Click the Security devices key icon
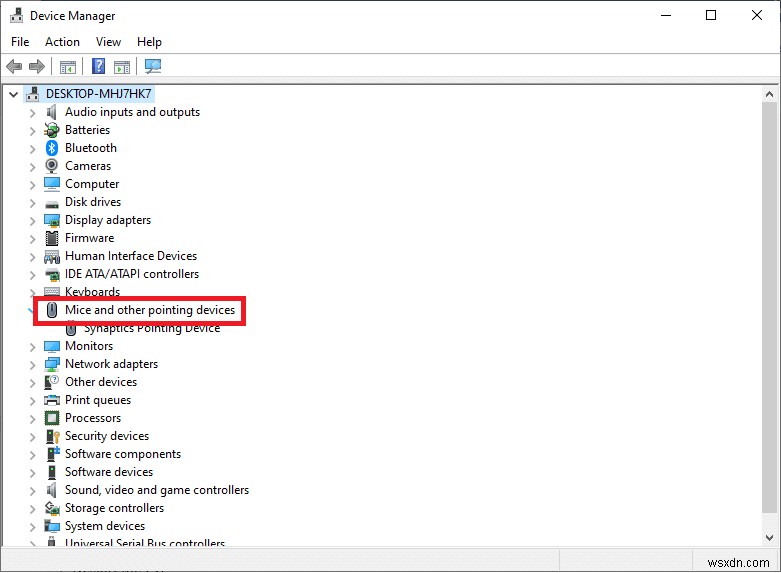Screen dimensions: 781x573 pos(52,436)
